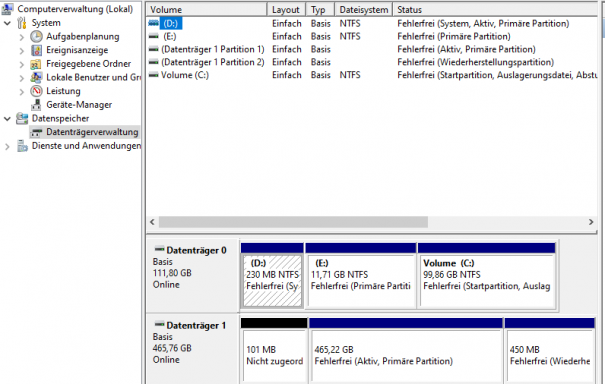Screen dimensions: 605x384
Task: Select the (D:) row in volume list
Action: [372, 24]
